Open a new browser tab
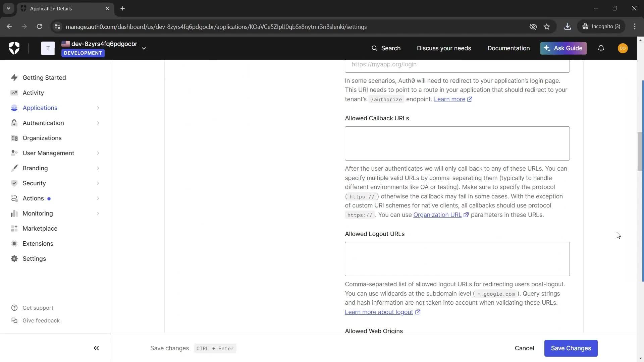644x362 pixels. click(123, 9)
